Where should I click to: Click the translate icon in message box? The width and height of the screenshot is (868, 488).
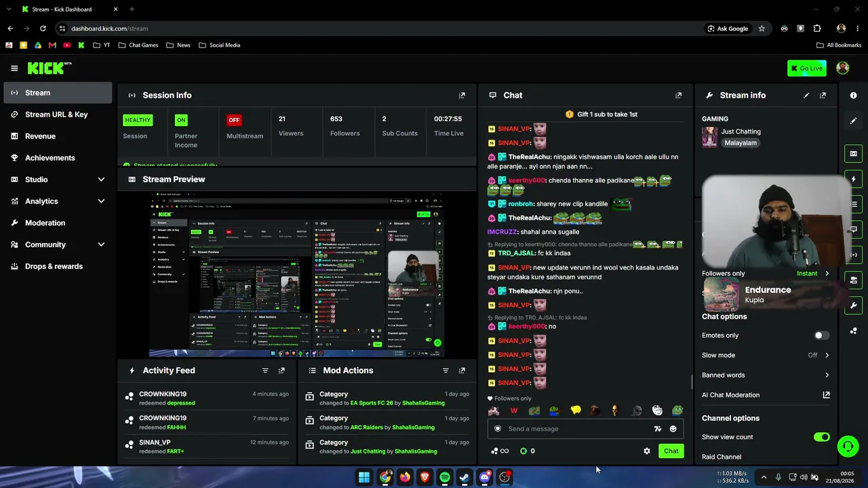pos(657,429)
